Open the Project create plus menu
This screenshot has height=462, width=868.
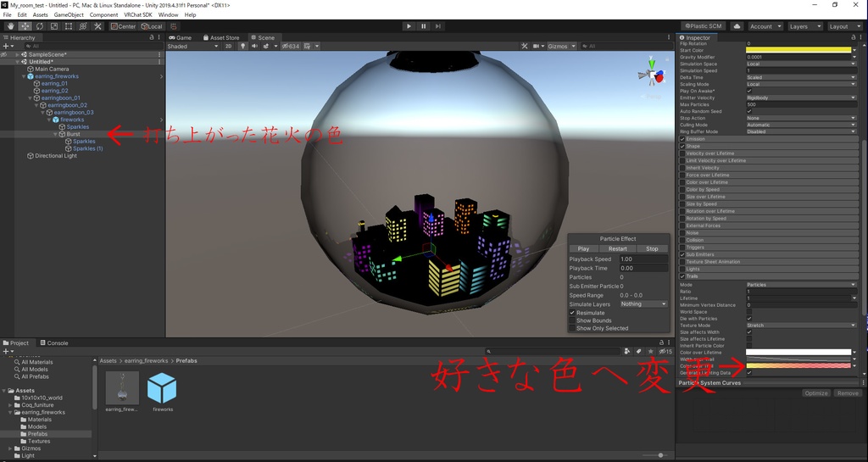pyautogui.click(x=7, y=351)
